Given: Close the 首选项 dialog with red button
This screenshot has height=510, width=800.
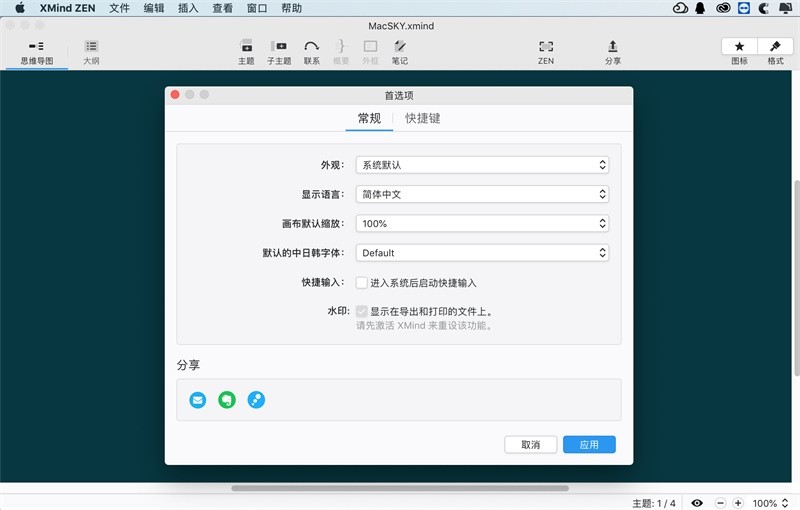Looking at the screenshot, I should (x=175, y=95).
